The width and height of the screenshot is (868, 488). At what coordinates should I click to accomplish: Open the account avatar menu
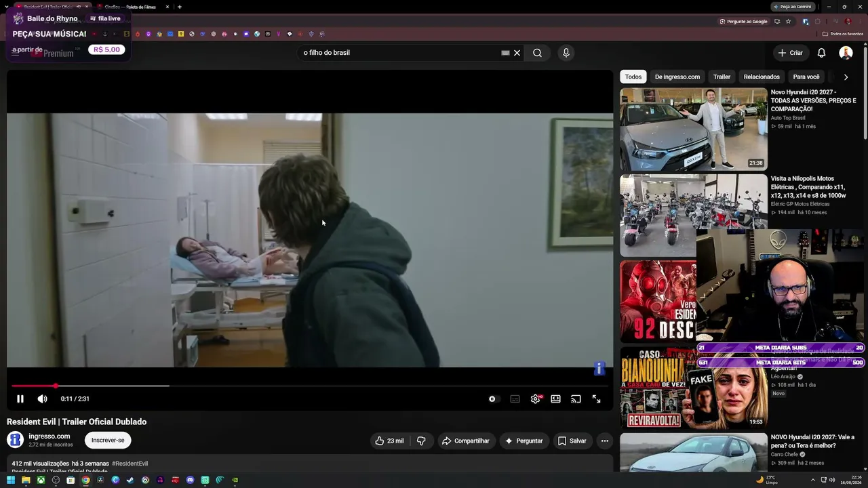[x=846, y=53]
